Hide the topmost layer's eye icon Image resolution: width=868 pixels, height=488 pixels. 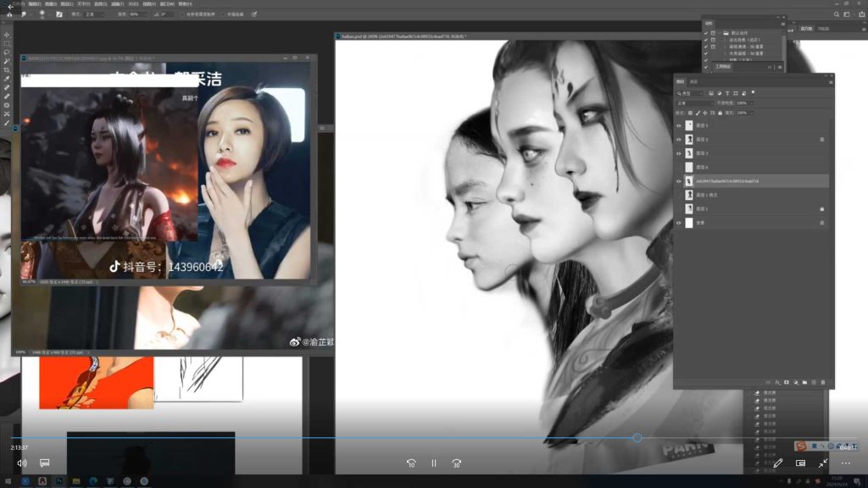coord(679,125)
